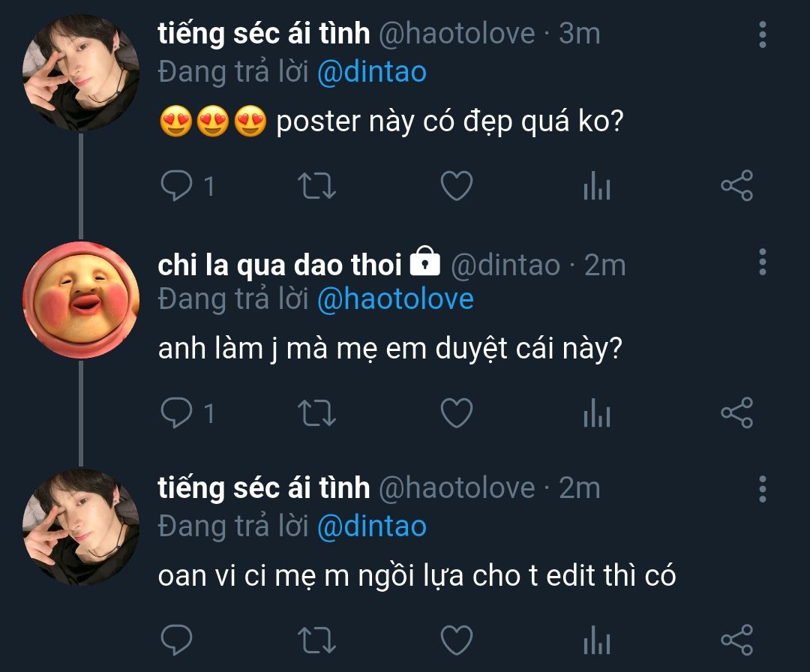Retweet the "poster này có đẹp" tweet

(317, 186)
